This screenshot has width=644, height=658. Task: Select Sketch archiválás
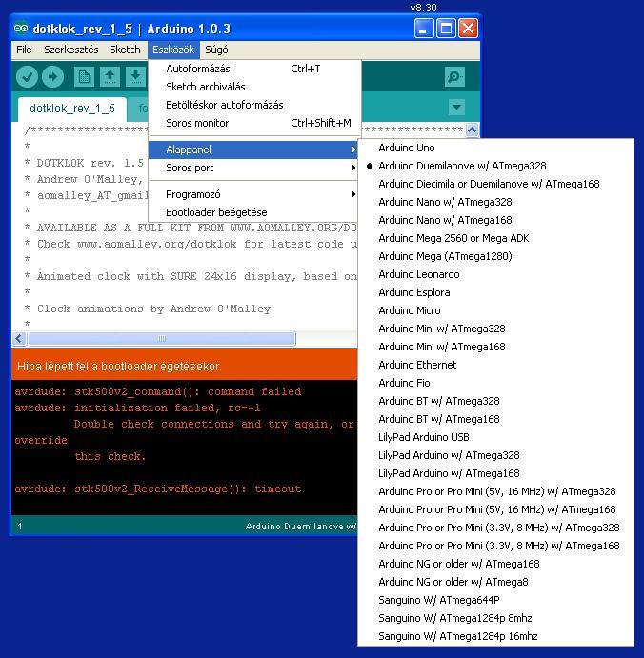tap(254, 87)
